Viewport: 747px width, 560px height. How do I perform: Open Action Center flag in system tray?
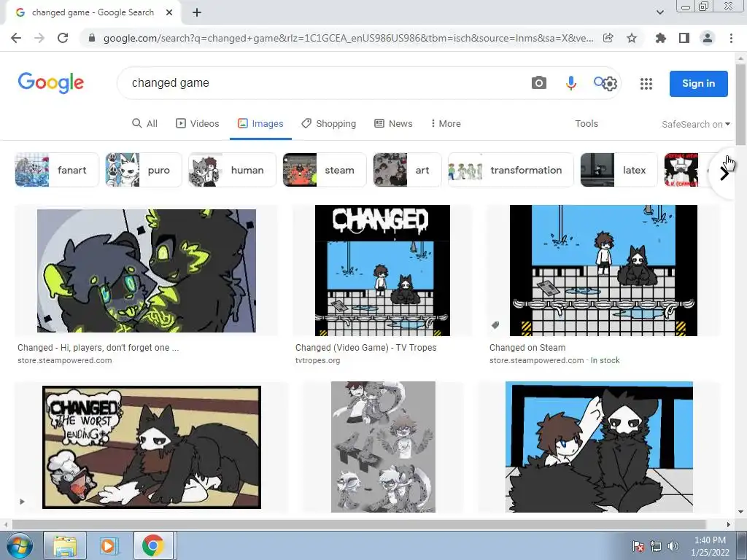point(638,546)
